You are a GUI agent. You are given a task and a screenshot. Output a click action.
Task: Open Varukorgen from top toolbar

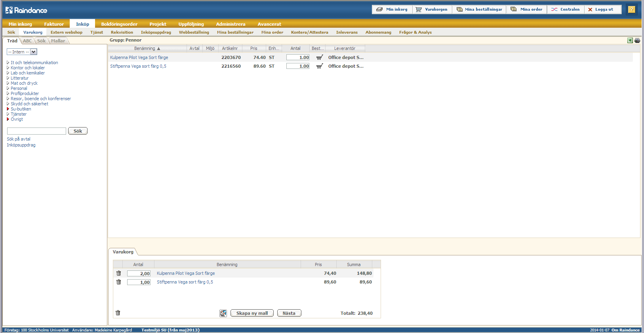[x=432, y=10]
